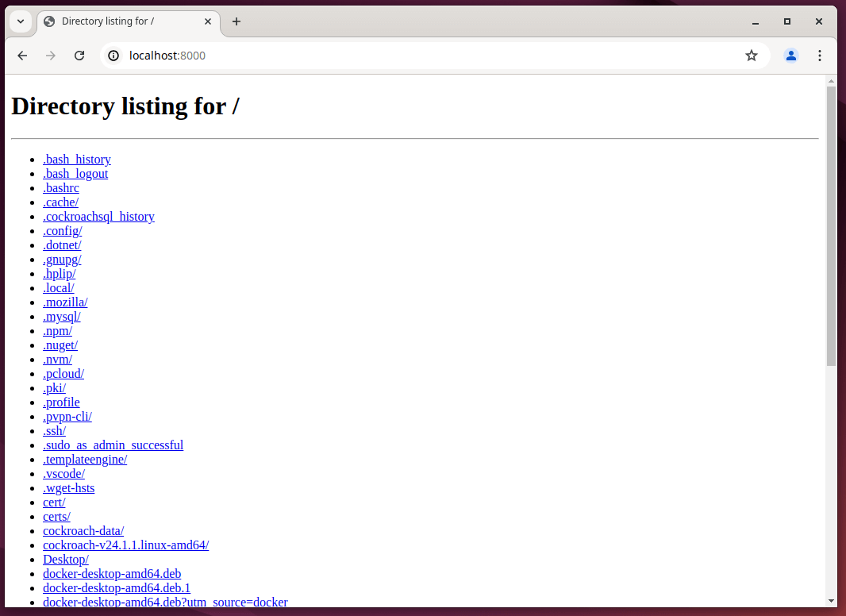This screenshot has height=616, width=846.
Task: Click the forward navigation arrow
Action: 51,56
